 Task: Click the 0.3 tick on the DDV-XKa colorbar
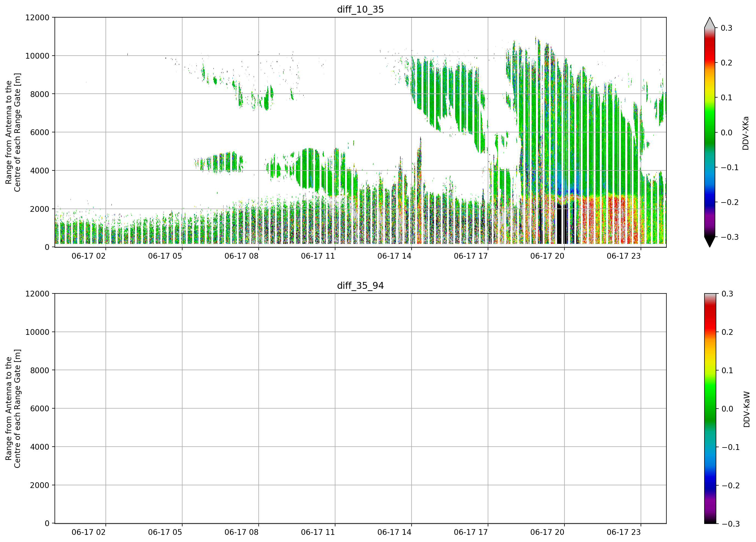[x=726, y=28]
